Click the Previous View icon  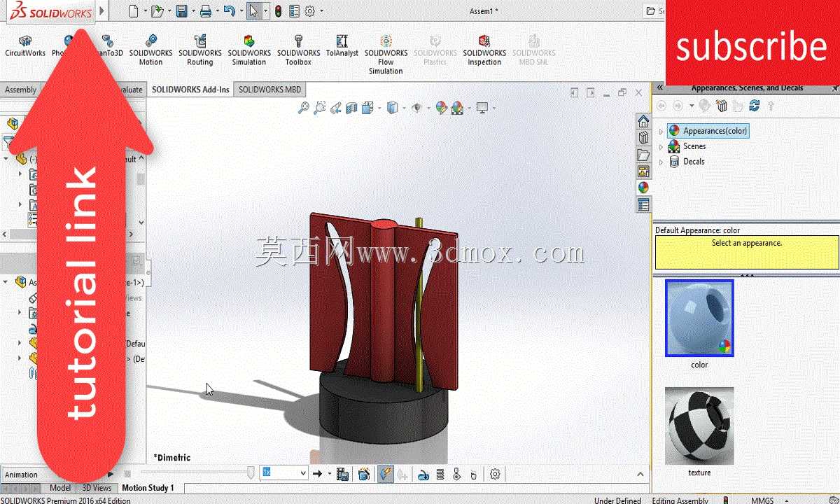point(335,108)
